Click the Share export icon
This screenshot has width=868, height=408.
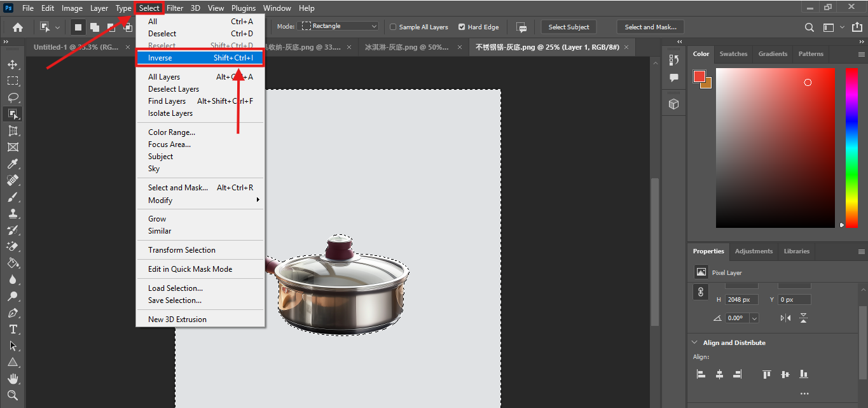click(858, 27)
